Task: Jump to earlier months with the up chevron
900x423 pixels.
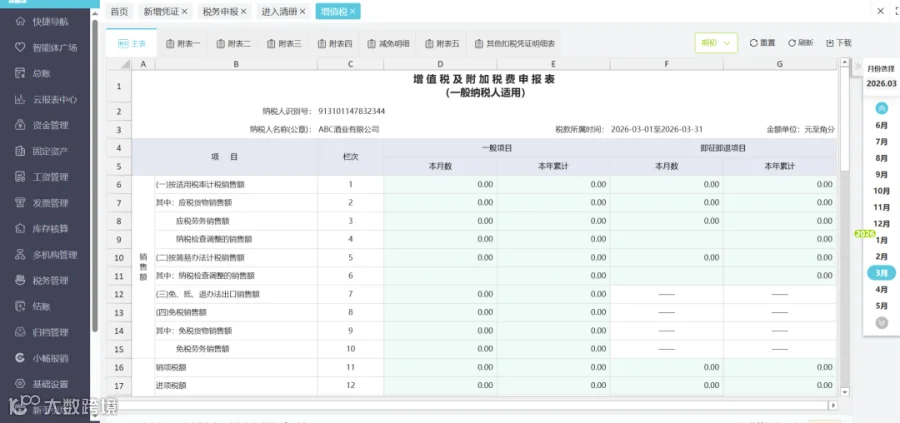Action: tap(882, 108)
